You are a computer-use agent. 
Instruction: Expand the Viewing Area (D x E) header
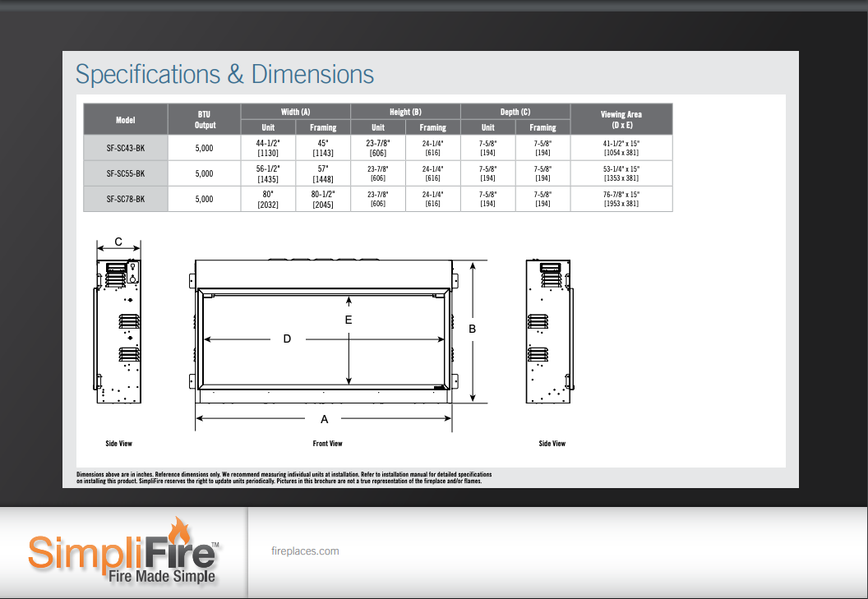tap(621, 118)
